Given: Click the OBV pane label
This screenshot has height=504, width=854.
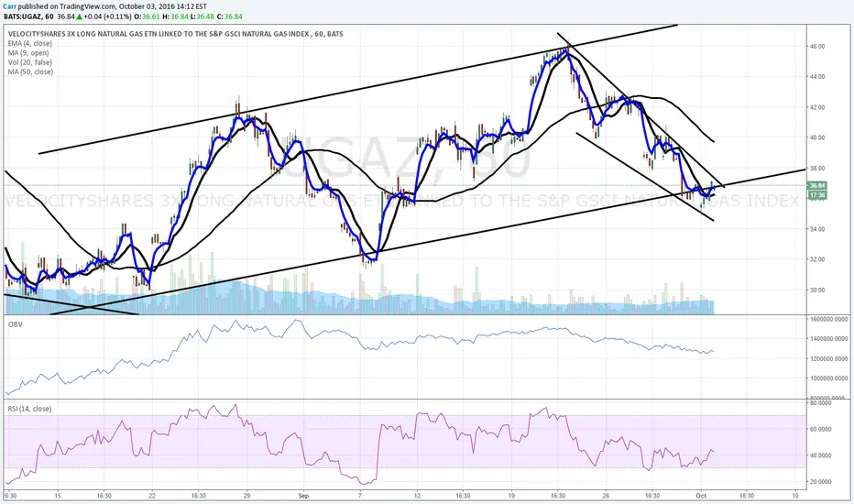Looking at the screenshot, I should click(15, 324).
